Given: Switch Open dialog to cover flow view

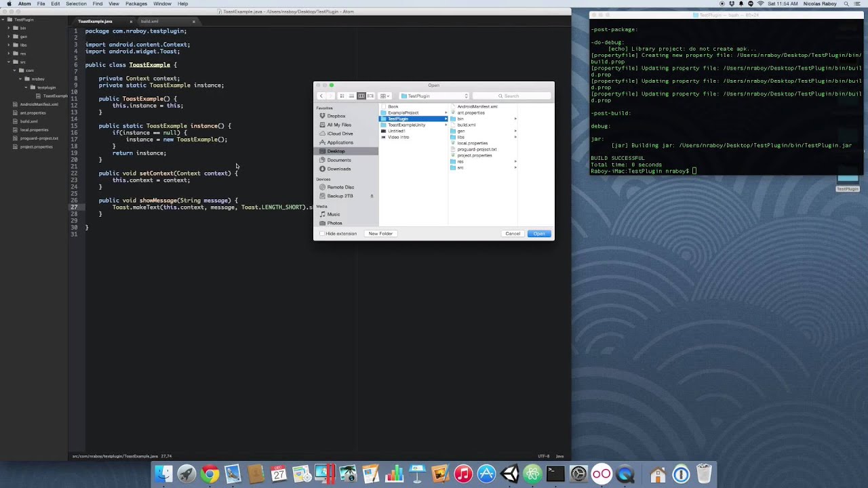Looking at the screenshot, I should 370,96.
